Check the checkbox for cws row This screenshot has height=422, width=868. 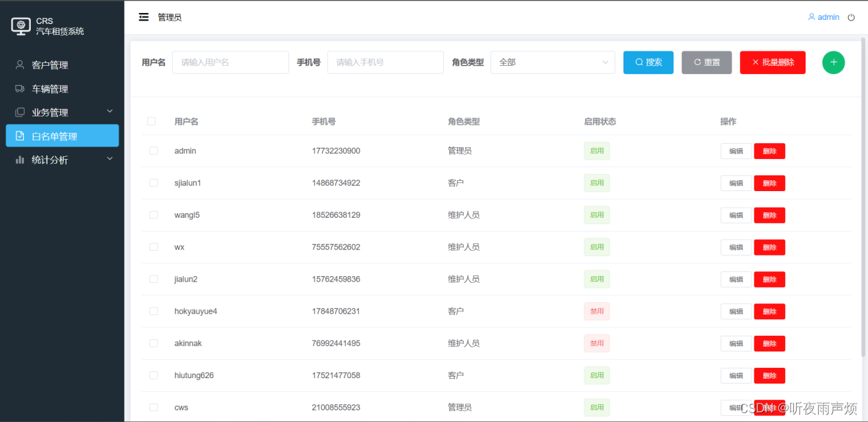point(153,408)
